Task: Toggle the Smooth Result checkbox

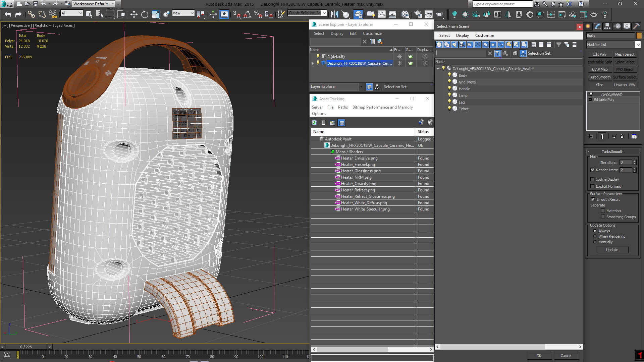Action: [x=593, y=199]
